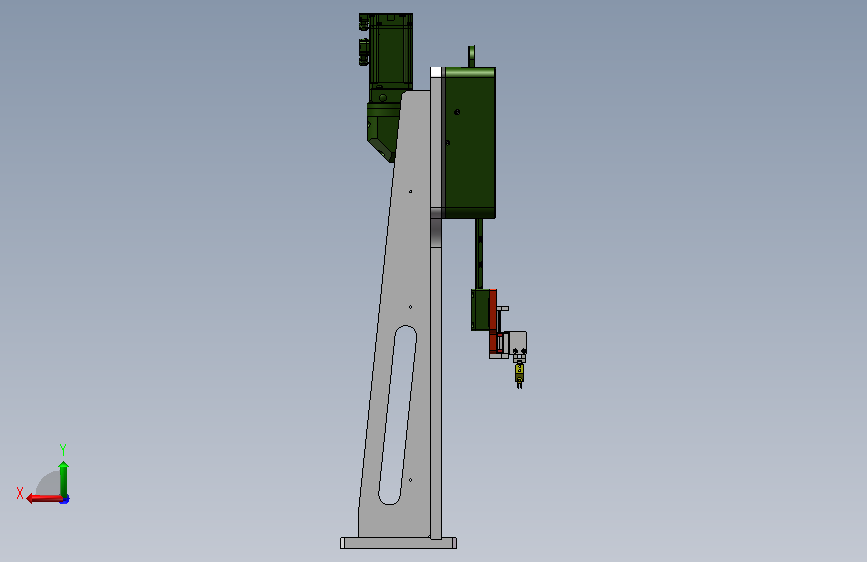Select the thin green vertical rod below the housing
Viewport: 867px width, 562px height.
point(479,253)
